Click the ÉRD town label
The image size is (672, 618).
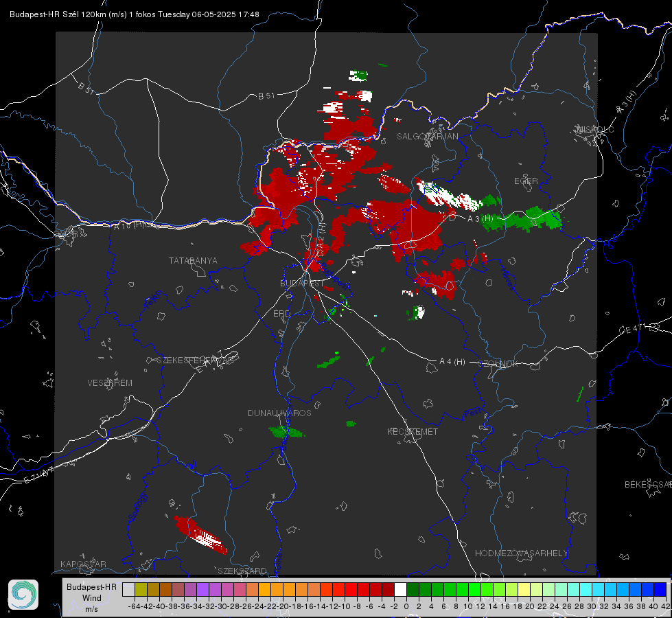coord(281,314)
